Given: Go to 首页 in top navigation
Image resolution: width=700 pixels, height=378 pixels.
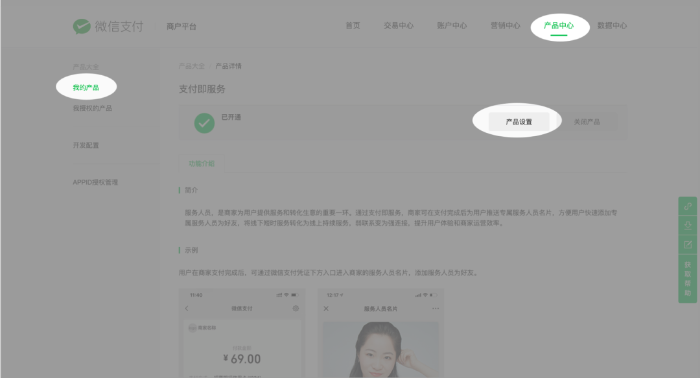Looking at the screenshot, I should [x=353, y=25].
